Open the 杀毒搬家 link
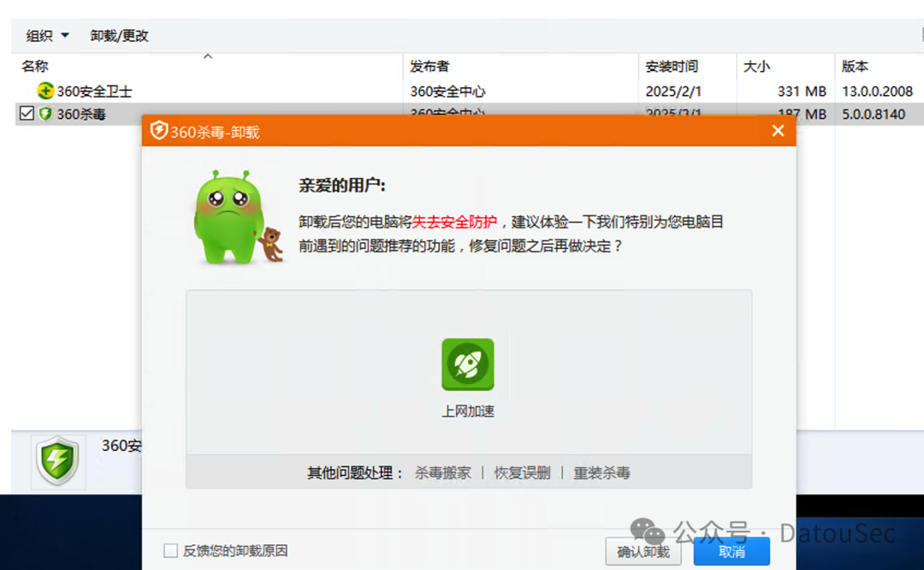 point(442,472)
